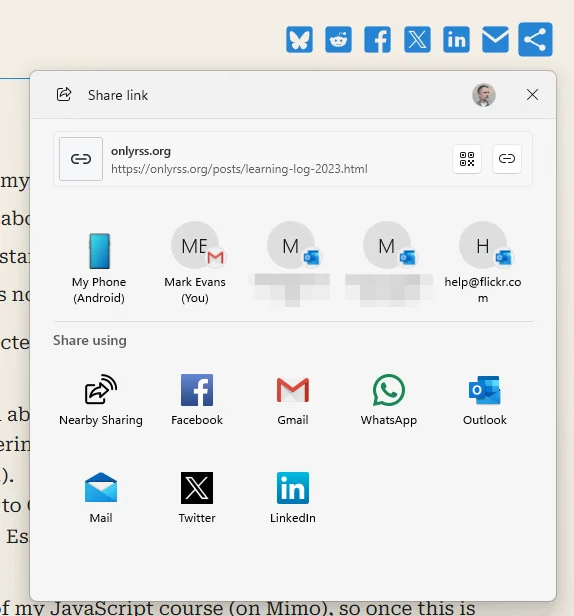The height and width of the screenshot is (616, 574).
Task: Click the large link icon beside onlyrss.org
Action: [x=81, y=159]
